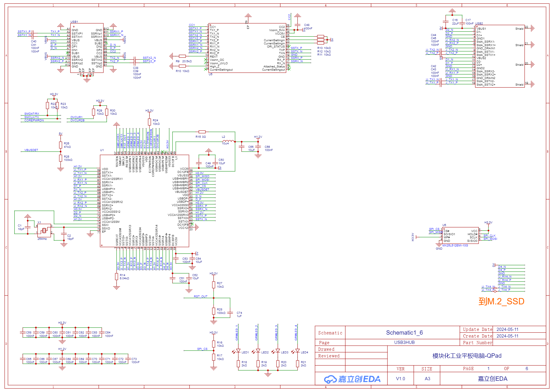Click the 'V1.0' version cell
Viewport: 554px width, 392px height.
400,379
